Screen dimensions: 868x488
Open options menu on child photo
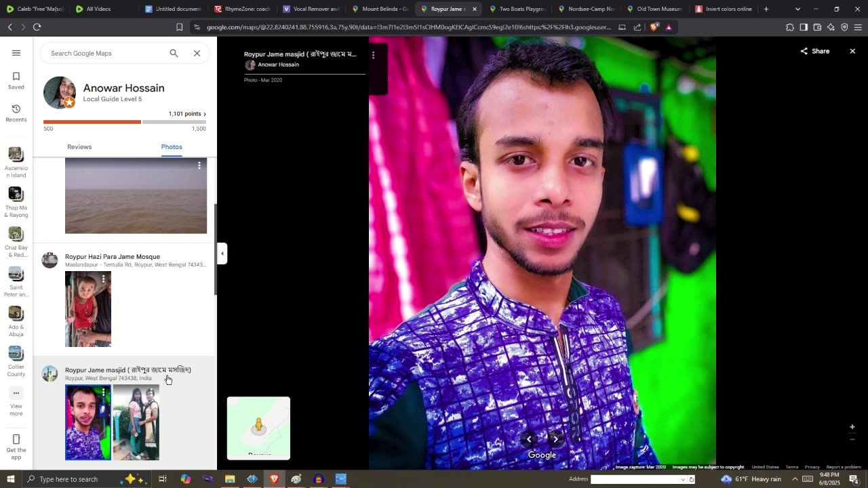coord(103,279)
